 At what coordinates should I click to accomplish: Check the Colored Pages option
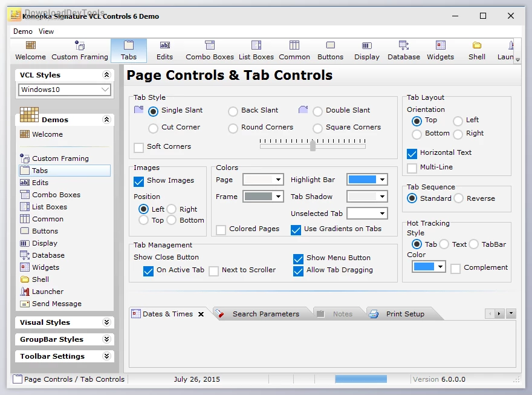click(x=221, y=230)
